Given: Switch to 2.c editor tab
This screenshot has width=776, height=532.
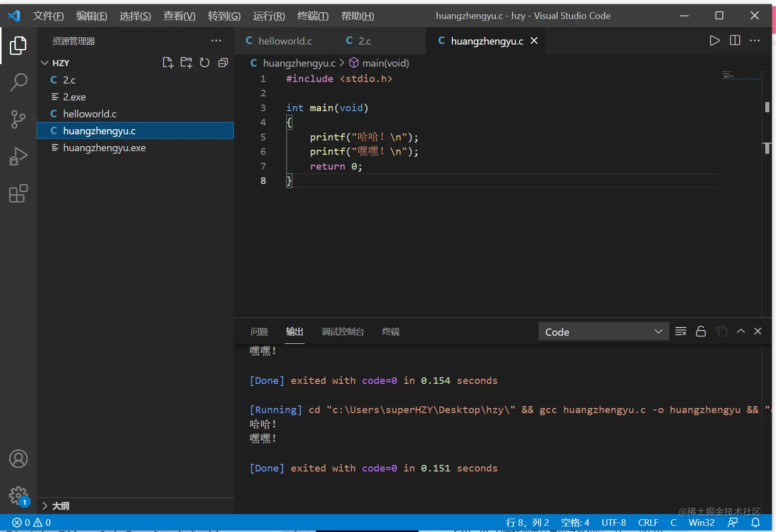Looking at the screenshot, I should pos(379,41).
